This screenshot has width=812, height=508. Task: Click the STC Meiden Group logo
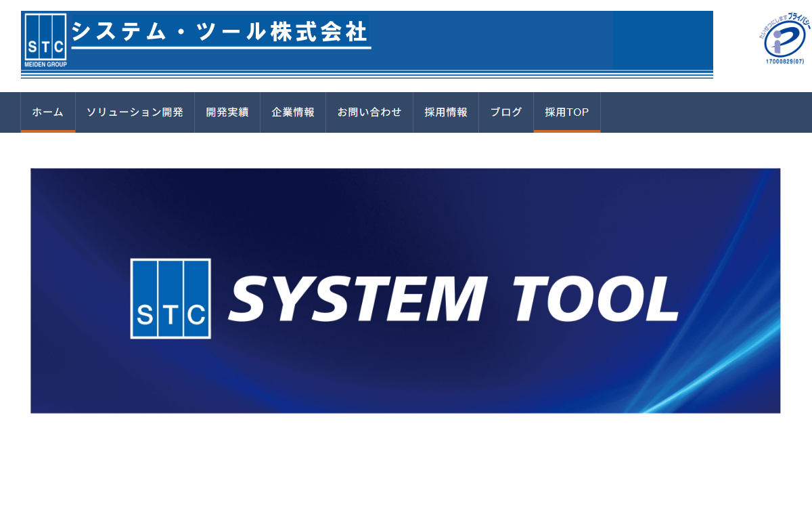point(45,40)
